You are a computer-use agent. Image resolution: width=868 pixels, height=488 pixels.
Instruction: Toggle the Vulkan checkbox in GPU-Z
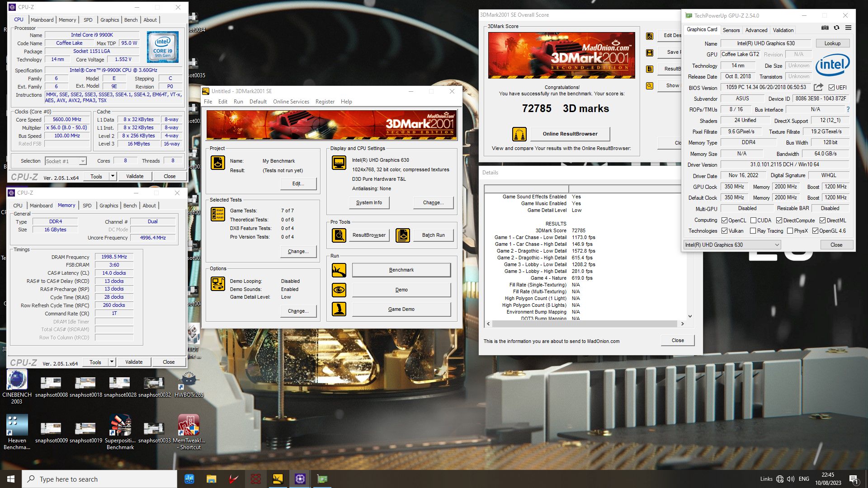[724, 231]
